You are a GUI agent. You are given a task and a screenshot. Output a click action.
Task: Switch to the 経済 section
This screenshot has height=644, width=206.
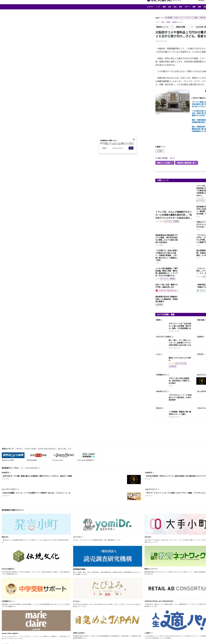[x=180, y=7]
